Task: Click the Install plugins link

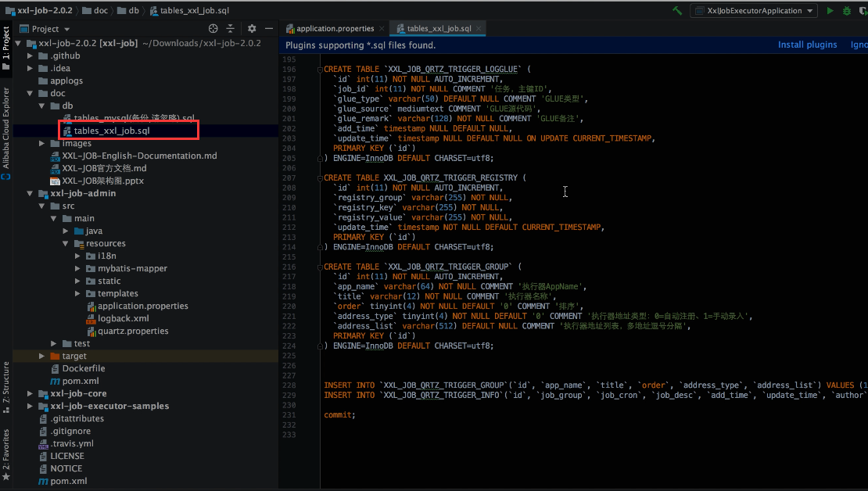Action: point(807,45)
